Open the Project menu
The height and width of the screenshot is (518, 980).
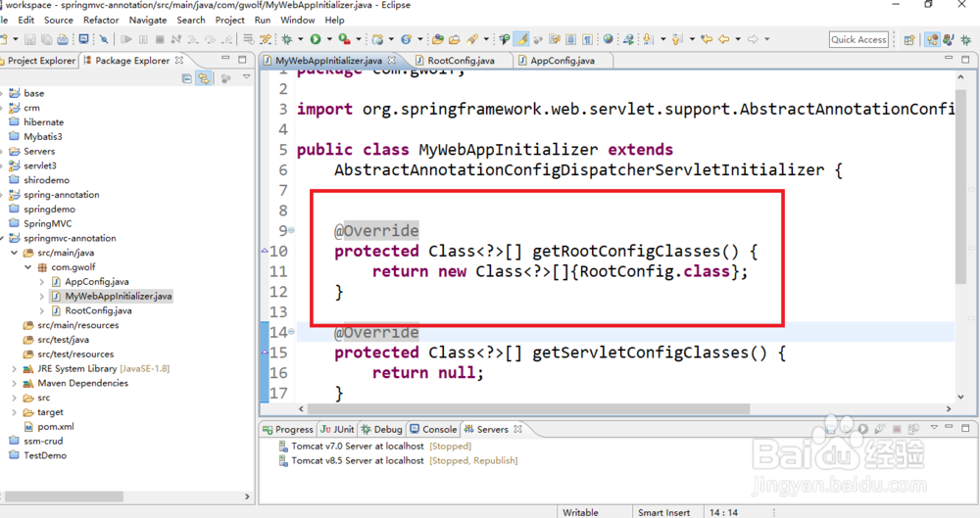tap(229, 20)
